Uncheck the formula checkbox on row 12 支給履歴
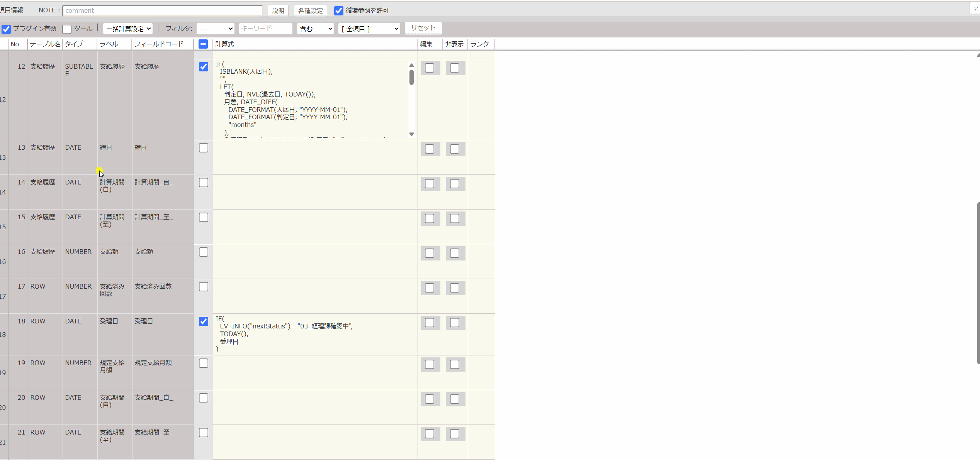This screenshot has width=980, height=460. pos(203,67)
